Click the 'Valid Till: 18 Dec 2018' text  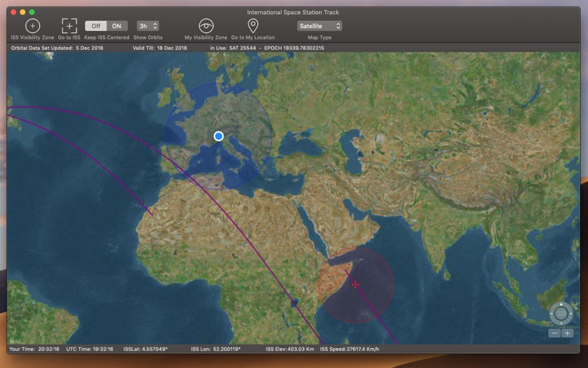[159, 48]
